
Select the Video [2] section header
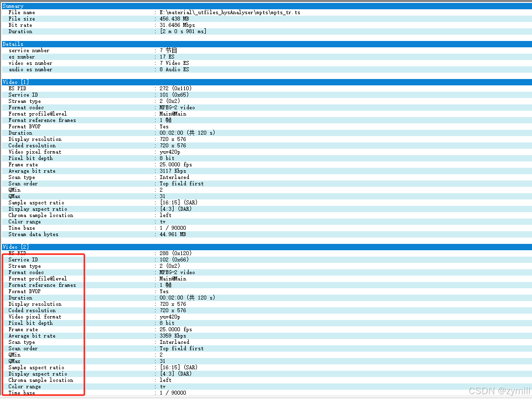pos(266,247)
